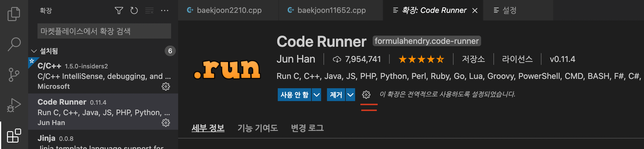644x149 pixels.
Task: Filter extensions with the funnel icon
Action: tap(119, 11)
